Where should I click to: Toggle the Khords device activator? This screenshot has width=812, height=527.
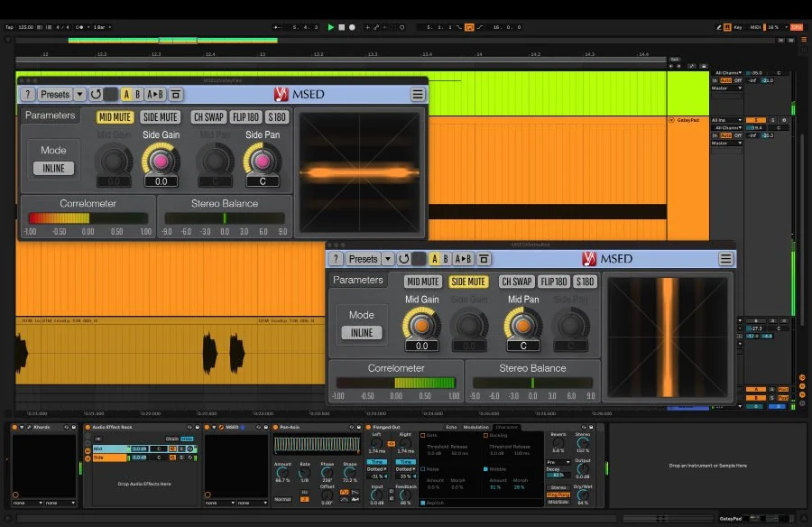pos(14,427)
